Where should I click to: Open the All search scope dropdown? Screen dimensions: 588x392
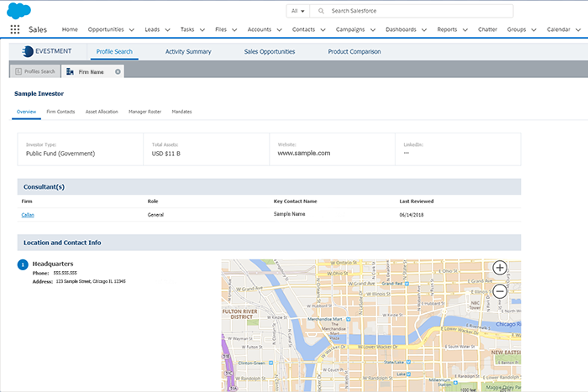point(298,12)
